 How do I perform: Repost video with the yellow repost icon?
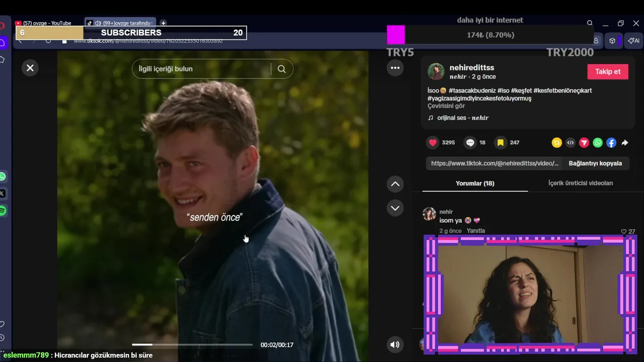[x=556, y=143]
